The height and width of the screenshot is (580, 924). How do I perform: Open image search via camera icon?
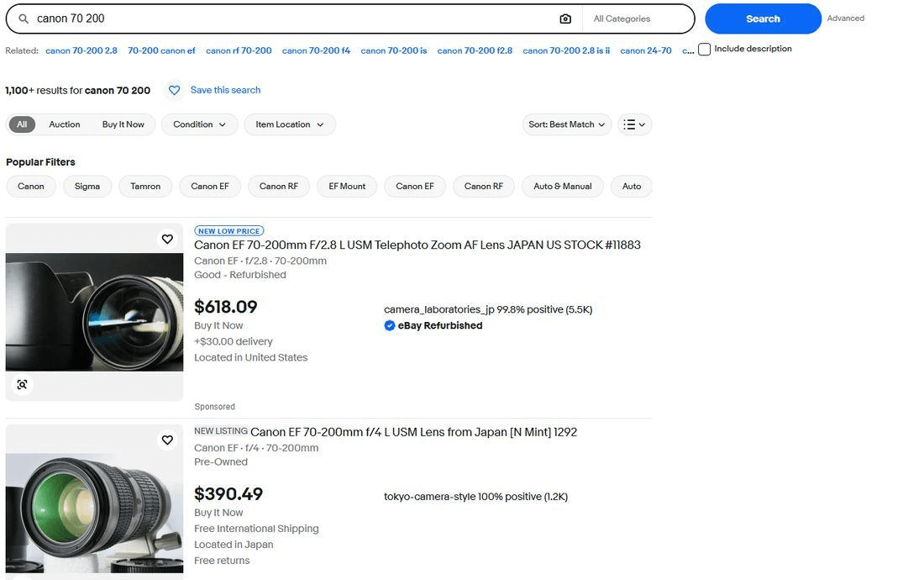565,18
